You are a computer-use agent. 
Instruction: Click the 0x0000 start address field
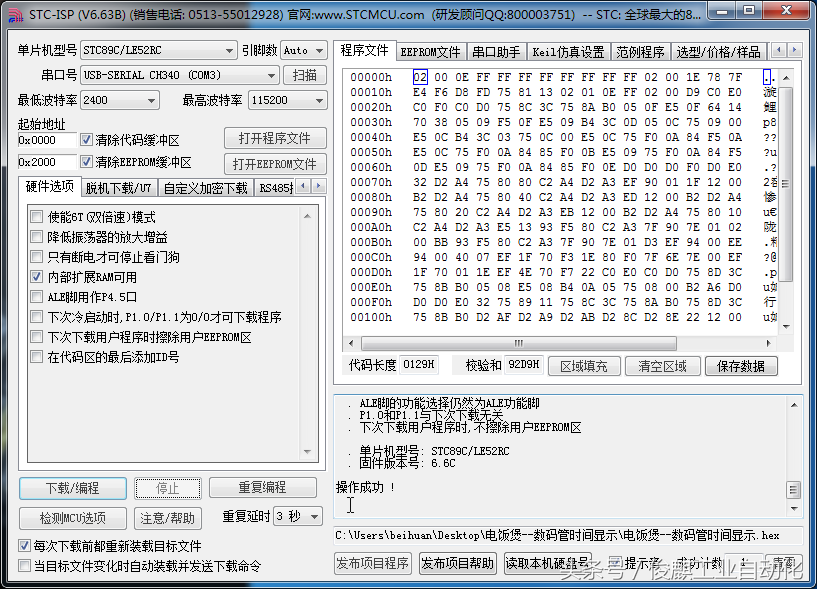tap(47, 140)
